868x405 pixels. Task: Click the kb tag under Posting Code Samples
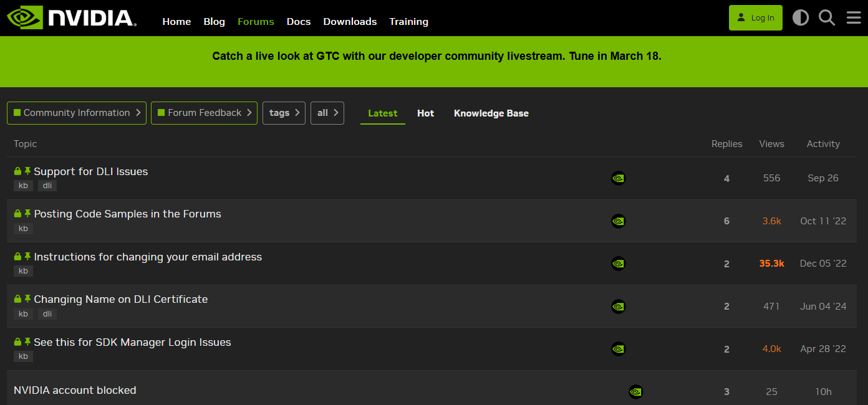click(x=23, y=229)
